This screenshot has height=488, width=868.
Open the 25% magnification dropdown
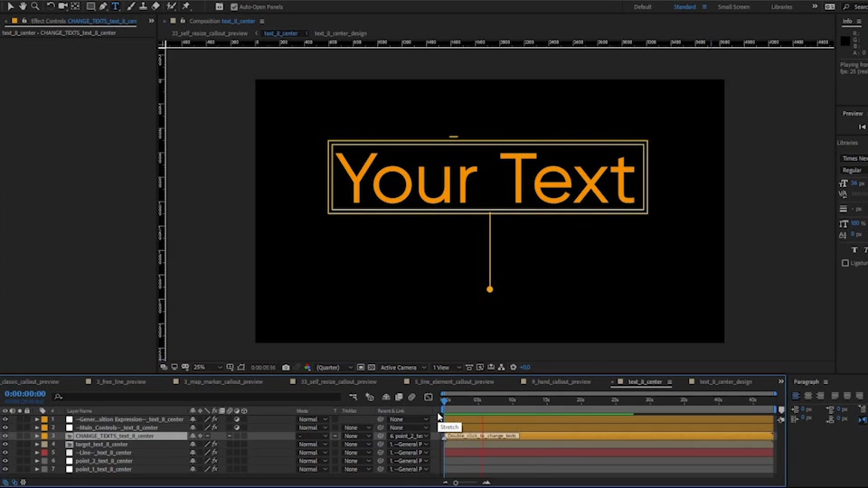pyautogui.click(x=208, y=368)
